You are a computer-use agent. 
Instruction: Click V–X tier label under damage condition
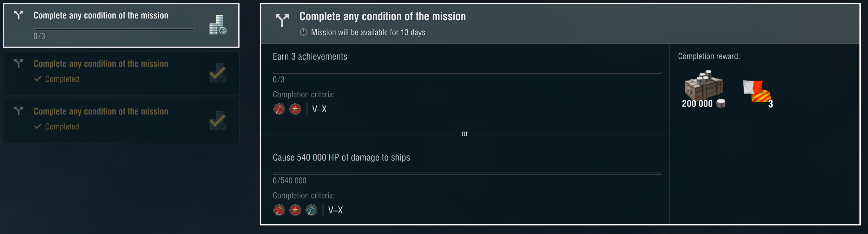click(x=335, y=210)
